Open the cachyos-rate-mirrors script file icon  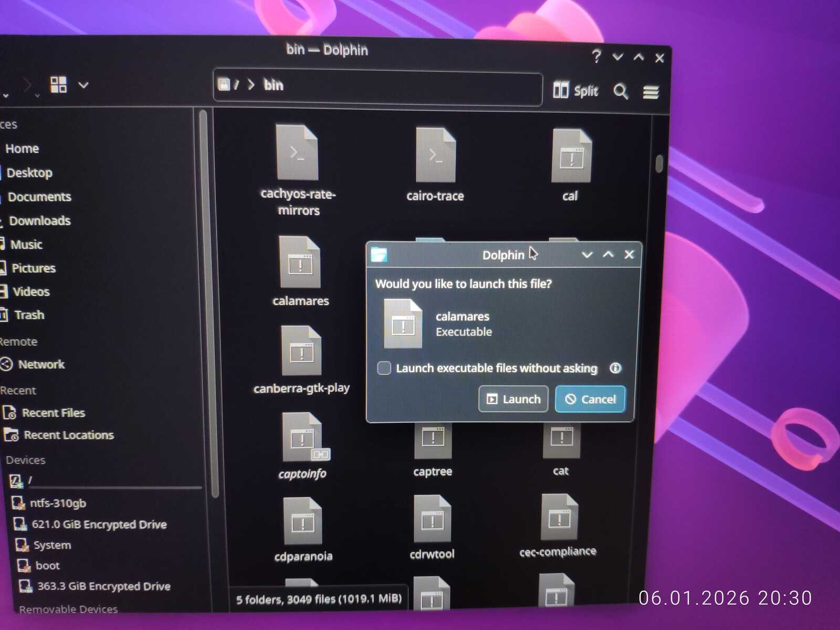[x=297, y=152]
